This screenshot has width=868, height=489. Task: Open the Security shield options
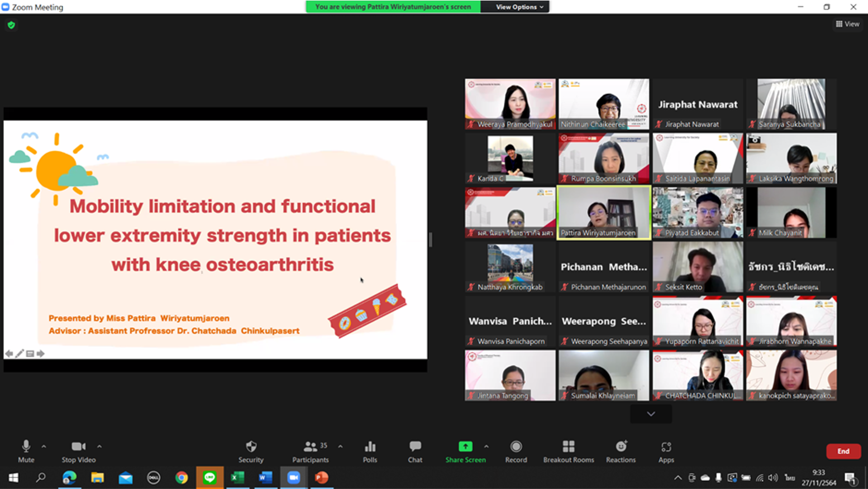coord(251,451)
